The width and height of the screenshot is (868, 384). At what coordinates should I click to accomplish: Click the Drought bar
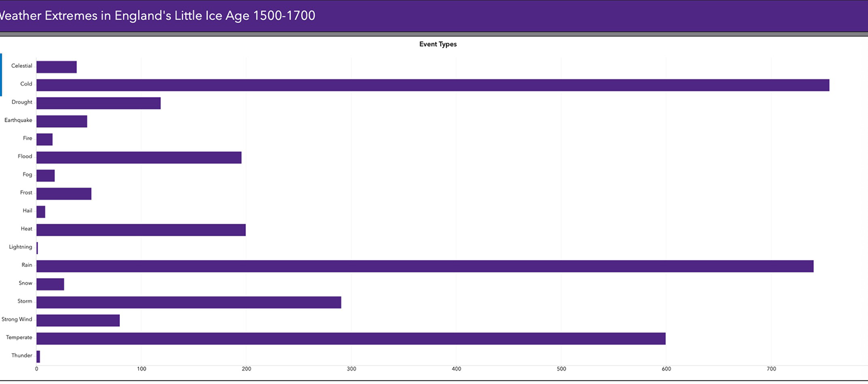99,103
